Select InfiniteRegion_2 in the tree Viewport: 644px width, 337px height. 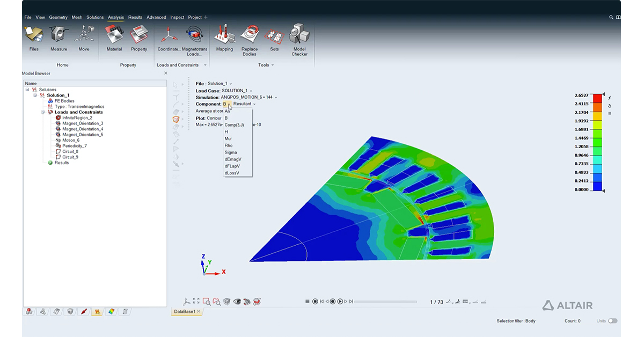(x=77, y=118)
